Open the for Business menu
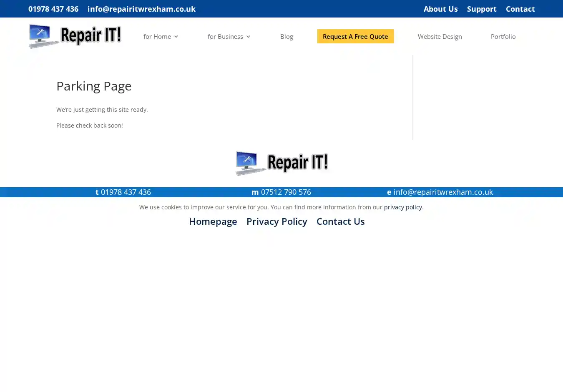This screenshot has width=563, height=392. [x=225, y=37]
